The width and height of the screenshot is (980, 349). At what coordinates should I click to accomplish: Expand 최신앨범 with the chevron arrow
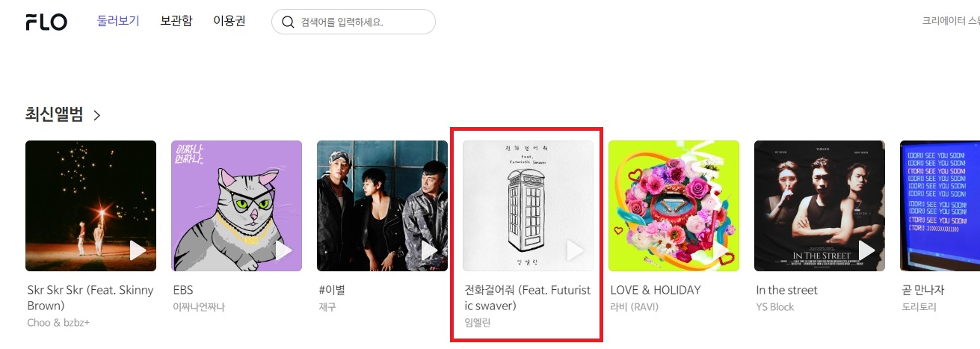pyautogui.click(x=96, y=115)
